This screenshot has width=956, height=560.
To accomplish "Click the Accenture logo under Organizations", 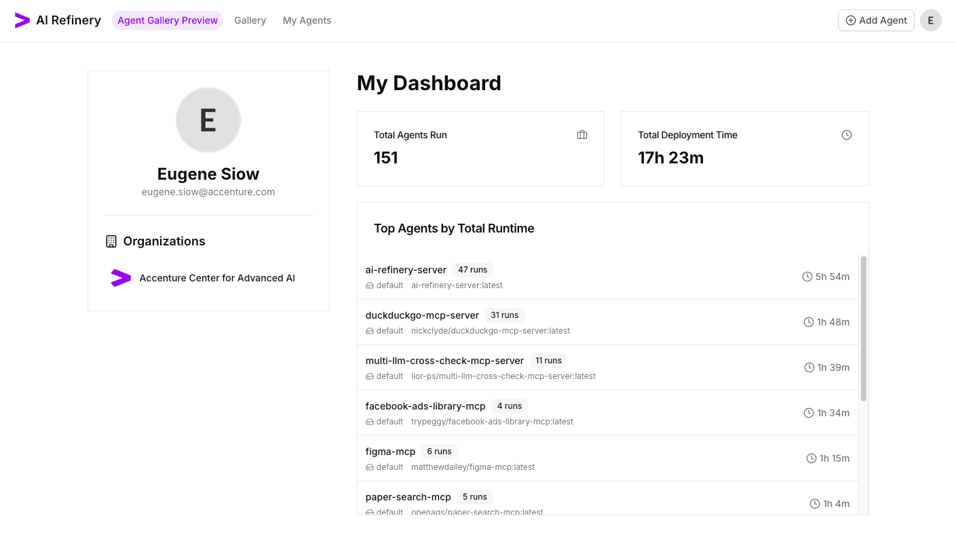I will pos(120,278).
